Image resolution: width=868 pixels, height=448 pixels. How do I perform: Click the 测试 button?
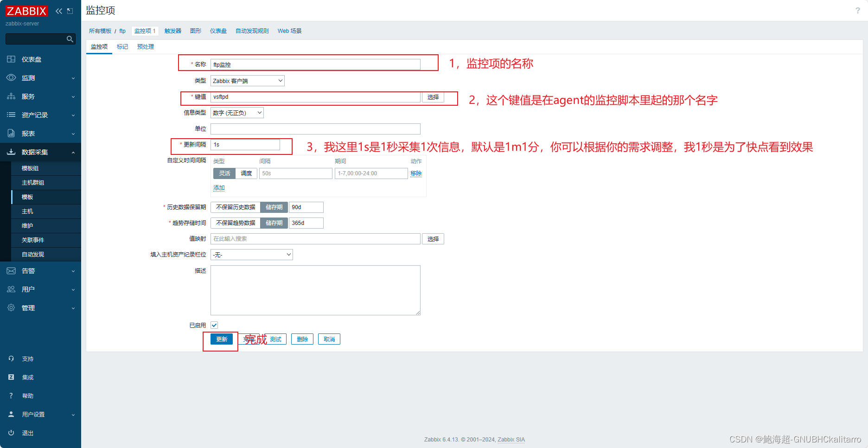coord(275,339)
